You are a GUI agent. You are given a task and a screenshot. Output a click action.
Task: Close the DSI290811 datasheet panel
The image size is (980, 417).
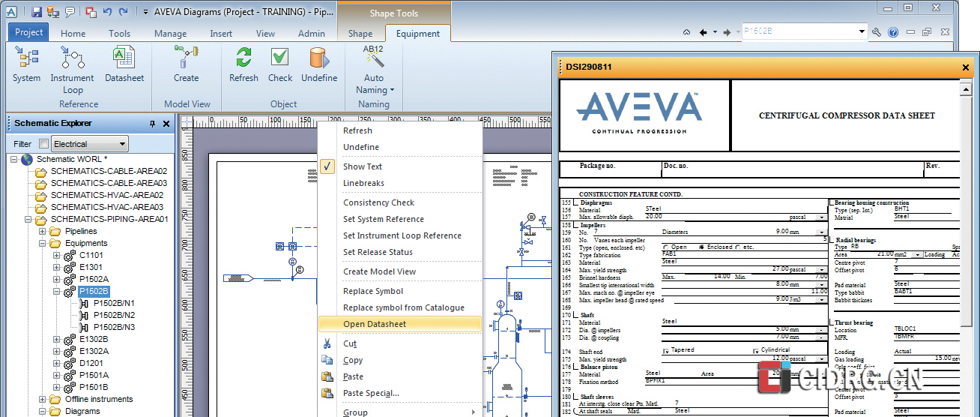966,67
